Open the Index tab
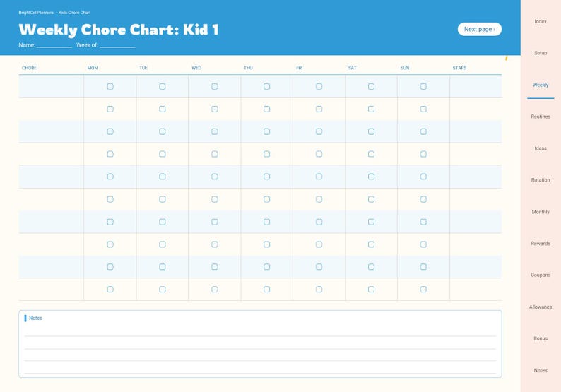561x392 pixels. click(541, 21)
